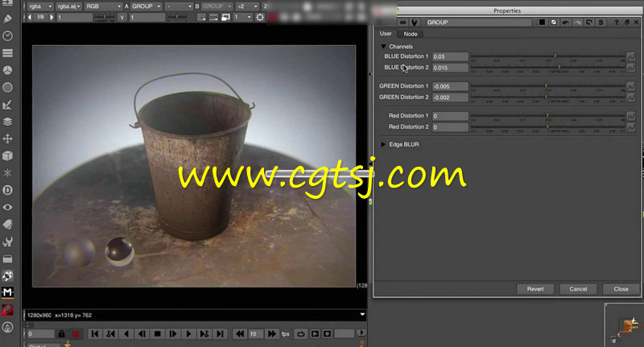Click the Cancel button
This screenshot has width=644, height=347.
pyautogui.click(x=578, y=289)
